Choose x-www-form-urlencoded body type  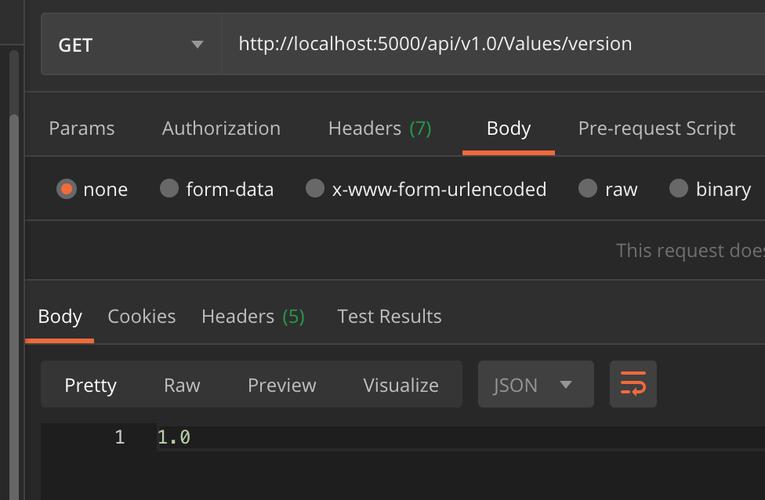pyautogui.click(x=315, y=189)
